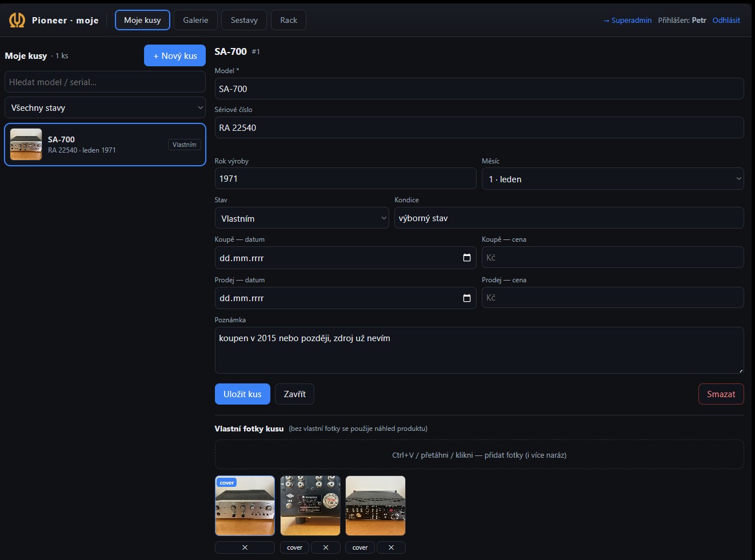Select the first photo thumbnail marked cover
Viewport: 755px width, 560px height.
click(245, 506)
